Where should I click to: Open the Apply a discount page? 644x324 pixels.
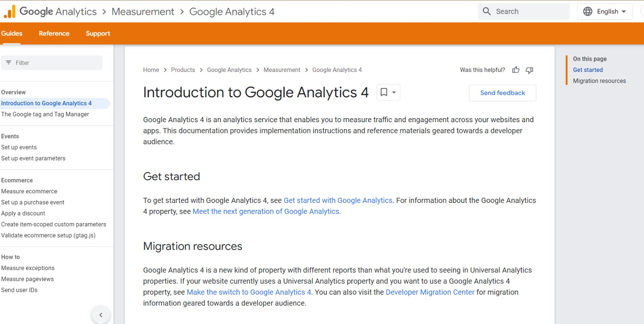23,213
